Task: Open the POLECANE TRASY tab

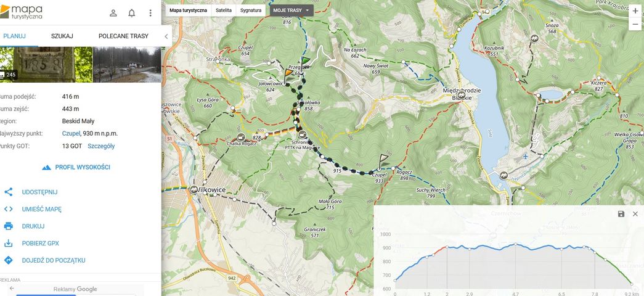Action: [x=123, y=36]
